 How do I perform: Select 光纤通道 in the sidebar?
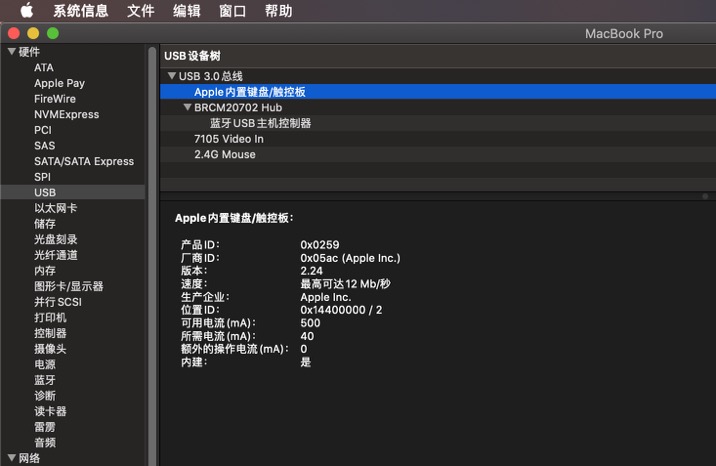tap(56, 255)
